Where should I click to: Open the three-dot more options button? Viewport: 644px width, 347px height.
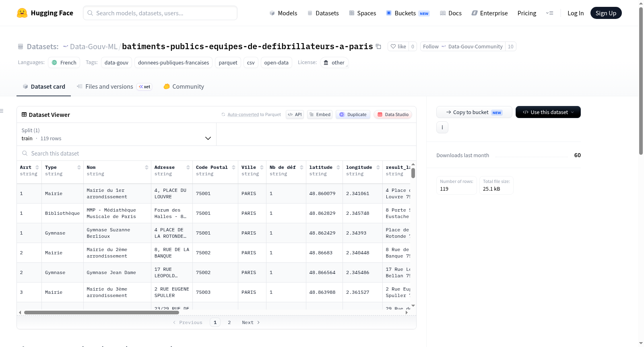(x=442, y=127)
